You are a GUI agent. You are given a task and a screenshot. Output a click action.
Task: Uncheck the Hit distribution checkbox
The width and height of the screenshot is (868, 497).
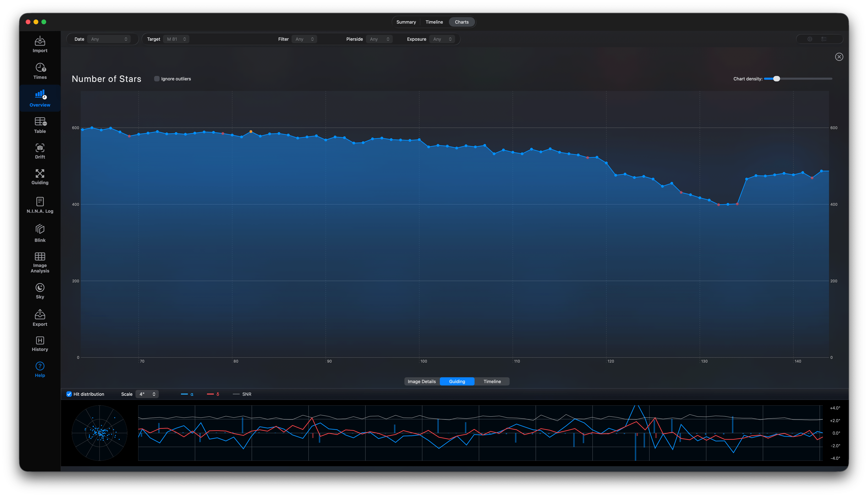(x=69, y=394)
